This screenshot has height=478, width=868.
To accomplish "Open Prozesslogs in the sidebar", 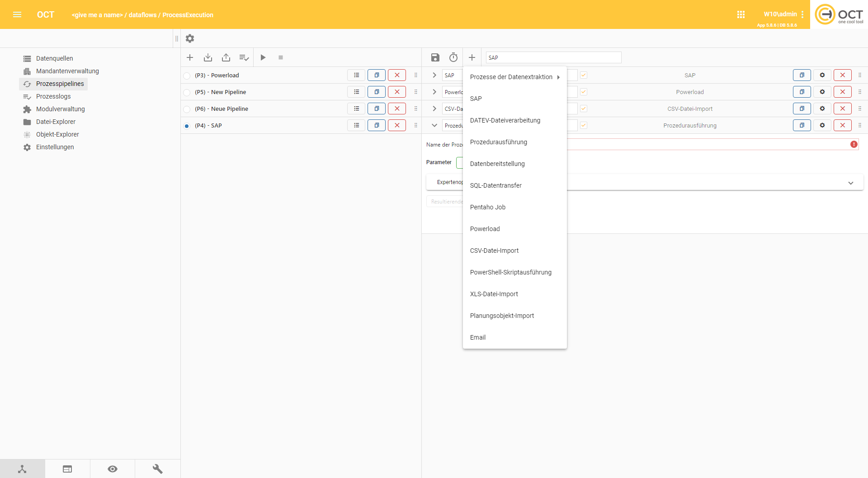I will pos(53,96).
